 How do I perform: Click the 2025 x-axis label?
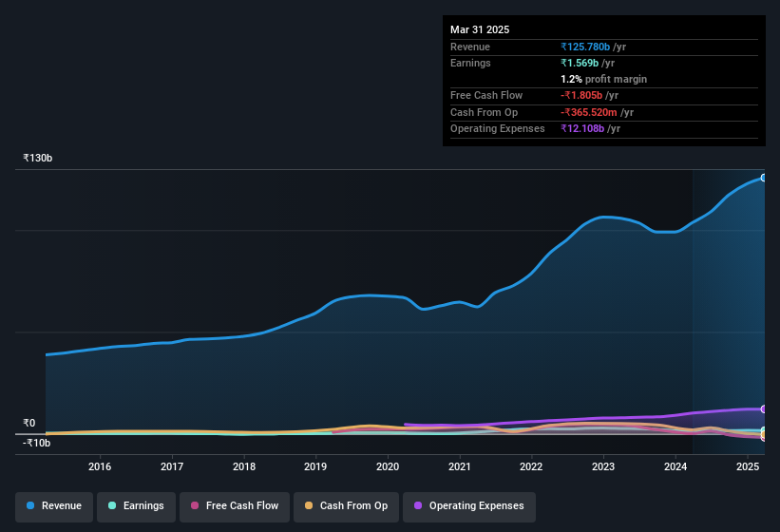[748, 466]
